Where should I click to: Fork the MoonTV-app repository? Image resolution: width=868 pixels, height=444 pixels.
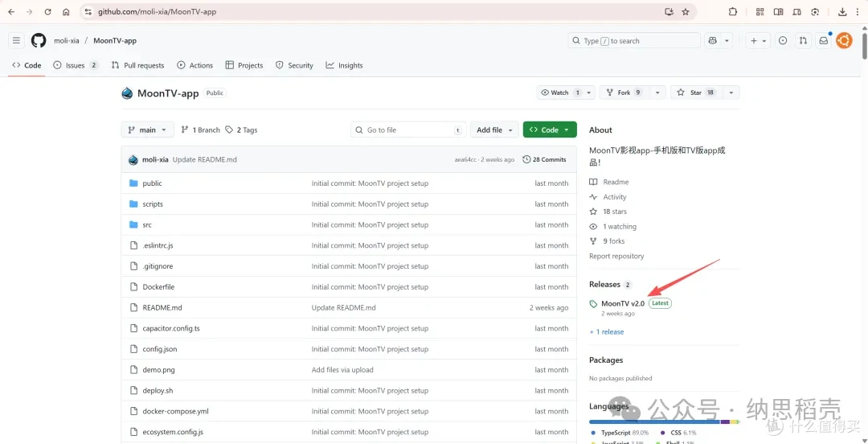[x=625, y=92]
